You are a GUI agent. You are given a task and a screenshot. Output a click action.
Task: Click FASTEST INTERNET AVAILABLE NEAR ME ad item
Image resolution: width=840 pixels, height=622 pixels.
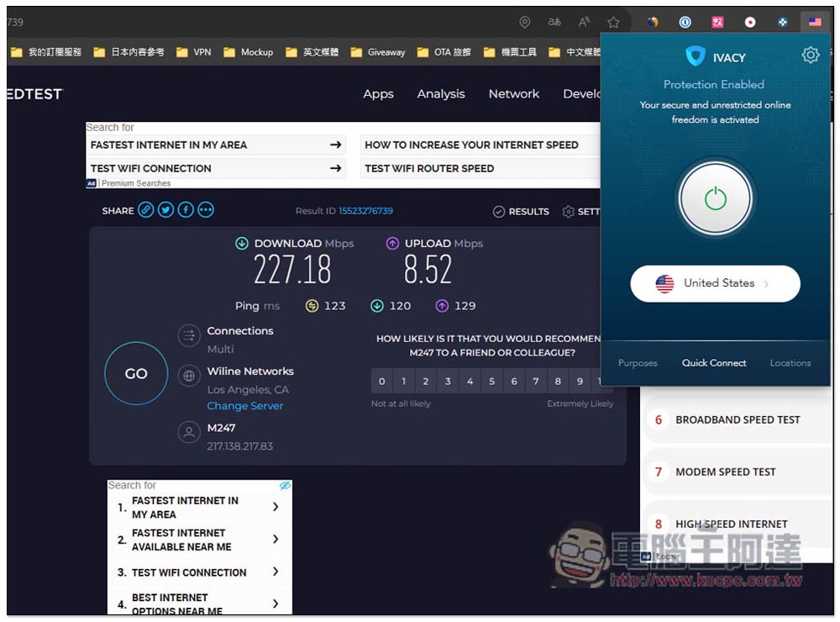tap(199, 540)
